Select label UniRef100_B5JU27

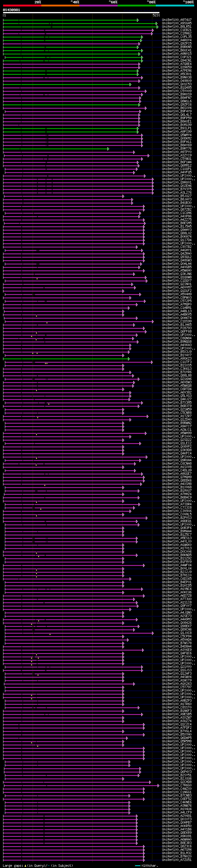177,196
